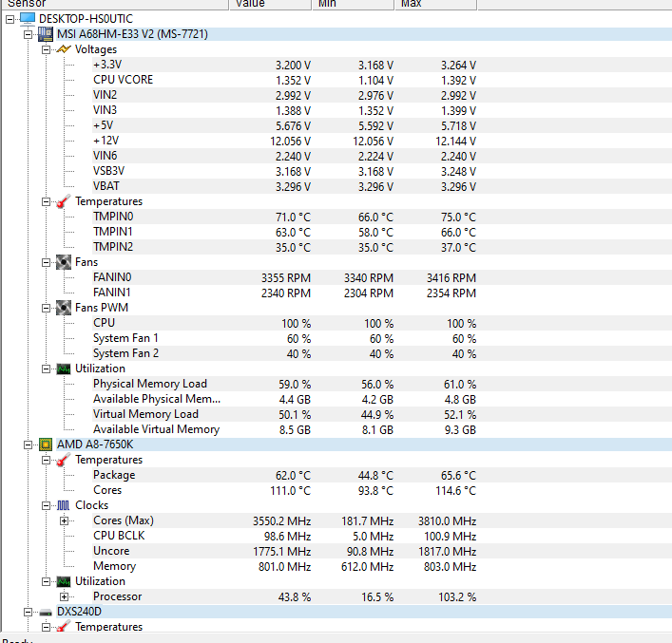Click the Clocks section icon
The height and width of the screenshot is (643, 672).
click(x=63, y=505)
